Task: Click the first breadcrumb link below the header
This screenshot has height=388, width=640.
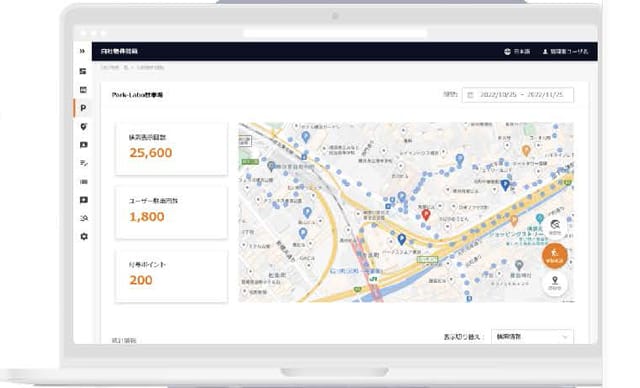Action: (x=110, y=68)
